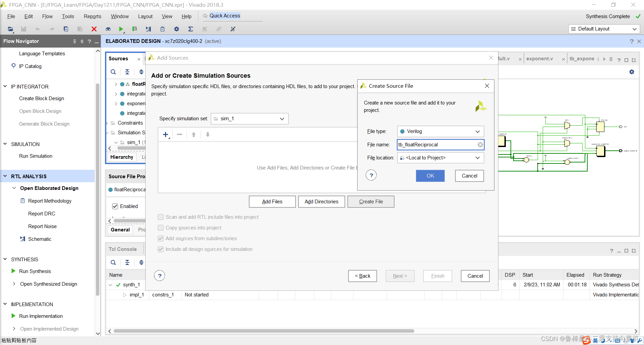The image size is (644, 345).
Task: Click the Open Project toolbar icon
Action: [10, 29]
